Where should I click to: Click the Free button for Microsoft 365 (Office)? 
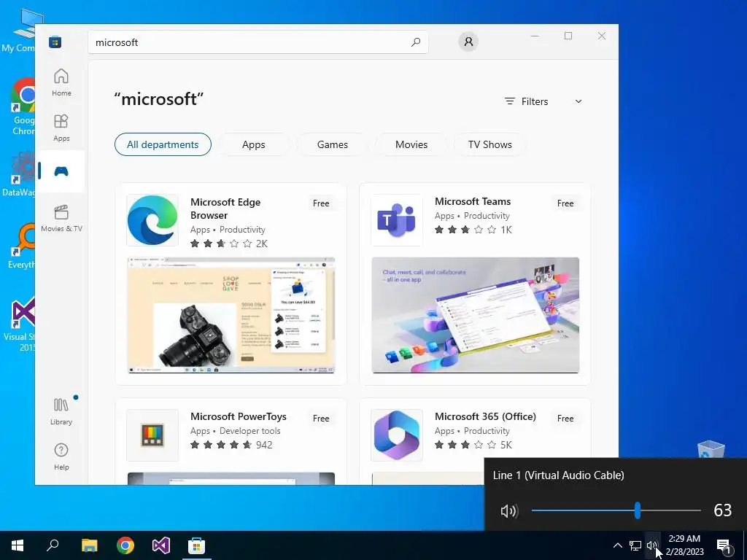tap(565, 419)
